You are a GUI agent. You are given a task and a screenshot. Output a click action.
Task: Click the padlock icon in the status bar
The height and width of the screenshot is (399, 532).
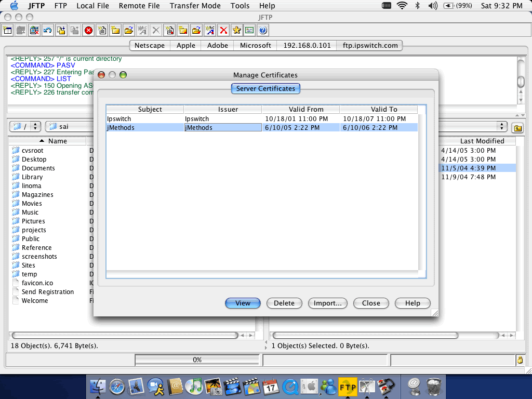click(520, 360)
